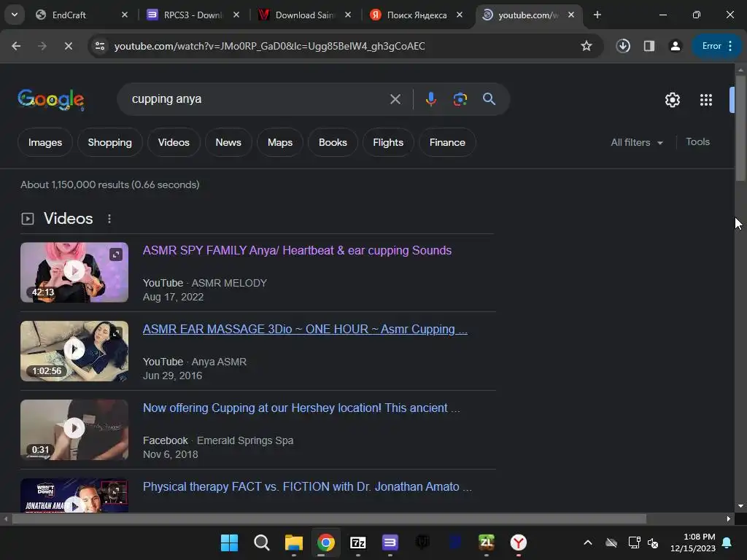Image resolution: width=747 pixels, height=560 pixels.
Task: Play the 1:02:56 video thumbnail
Action: [x=74, y=351]
